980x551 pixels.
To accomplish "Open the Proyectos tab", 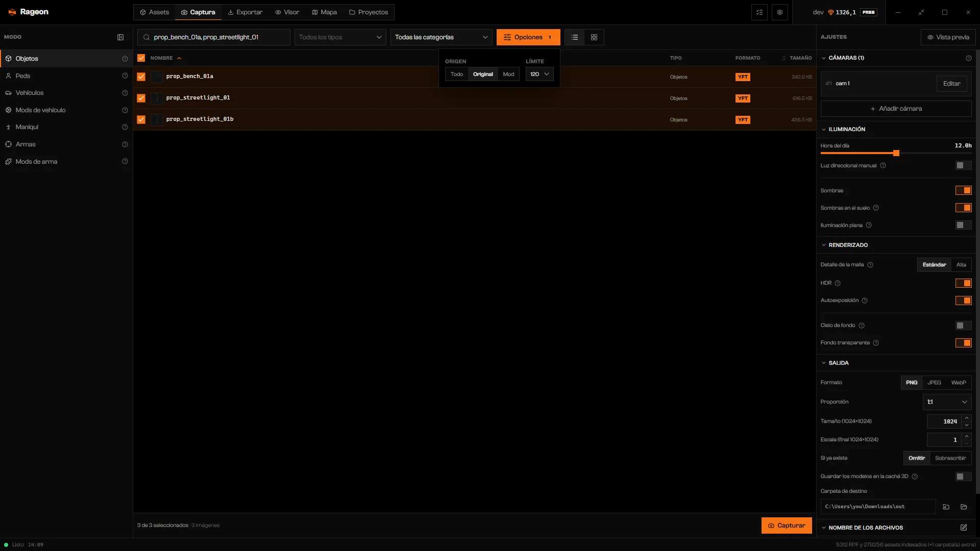I will pyautogui.click(x=369, y=12).
